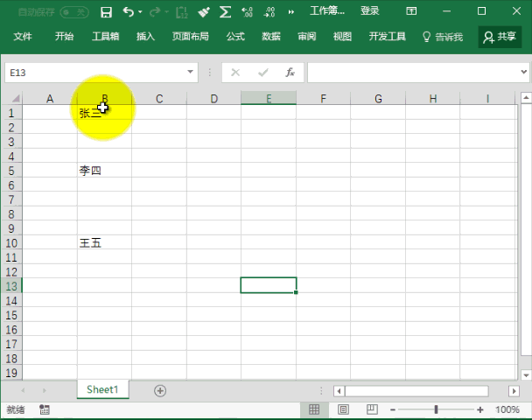The height and width of the screenshot is (420, 532).
Task: Click the 登录 sign-in link
Action: [x=370, y=11]
